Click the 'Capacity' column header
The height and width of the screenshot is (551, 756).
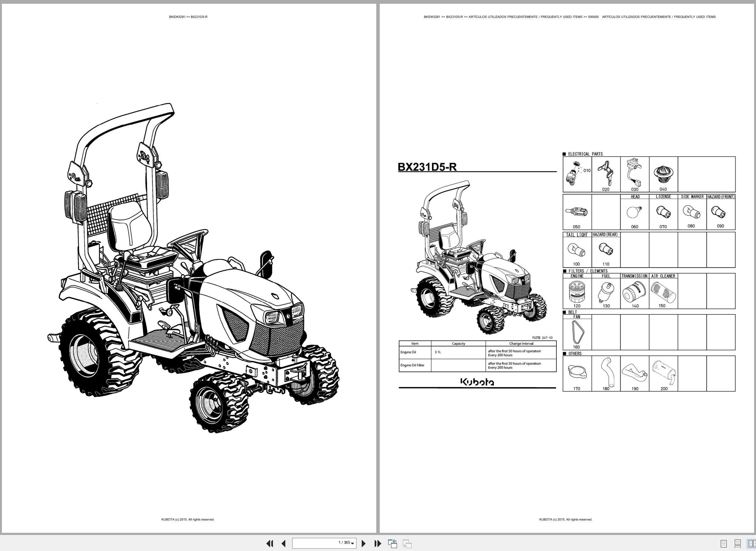(458, 344)
